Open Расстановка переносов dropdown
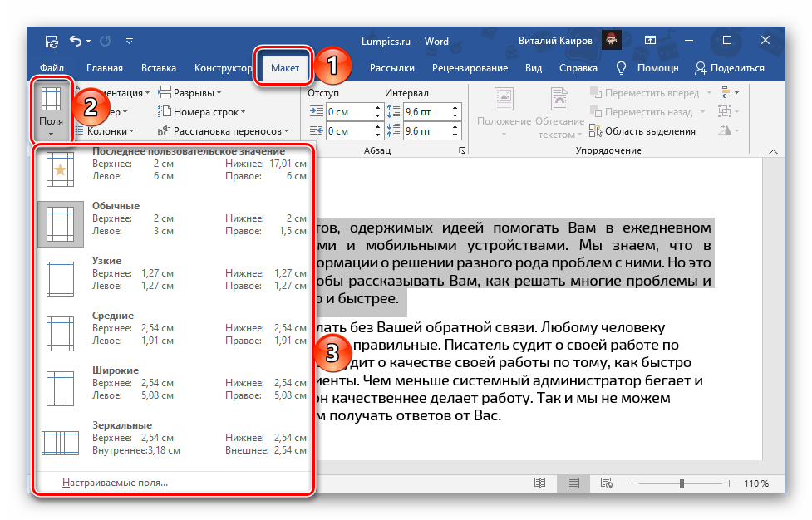The image size is (812, 520). pos(224,131)
